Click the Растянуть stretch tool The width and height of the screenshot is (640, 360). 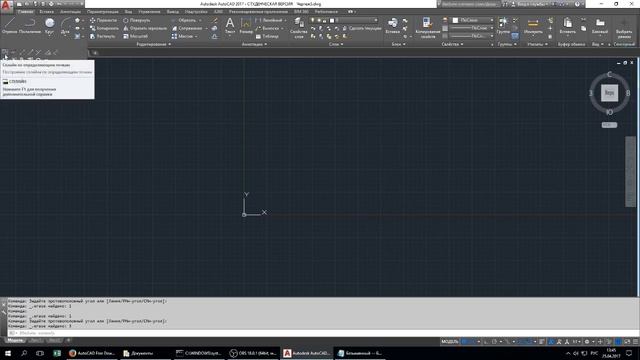pos(103,36)
